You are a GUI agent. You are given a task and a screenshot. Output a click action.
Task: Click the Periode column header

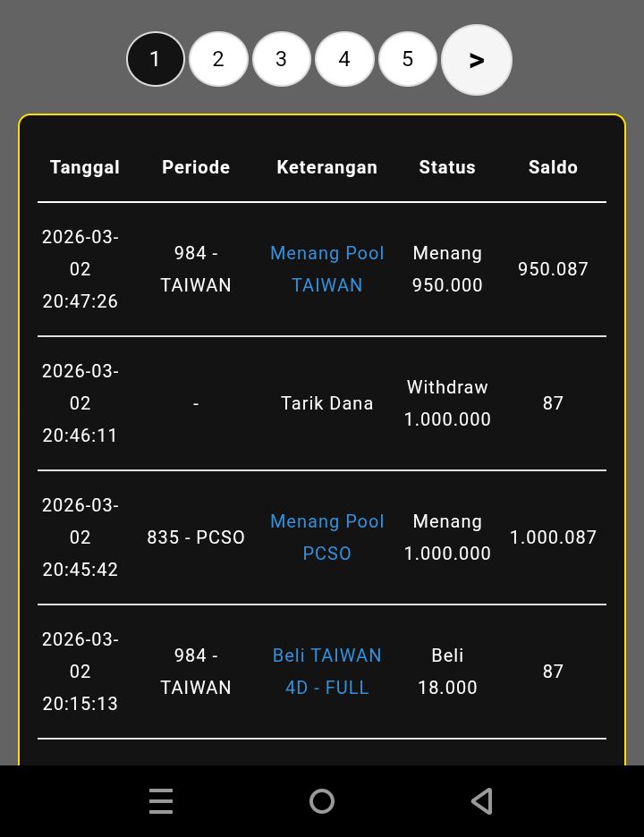[x=196, y=167]
